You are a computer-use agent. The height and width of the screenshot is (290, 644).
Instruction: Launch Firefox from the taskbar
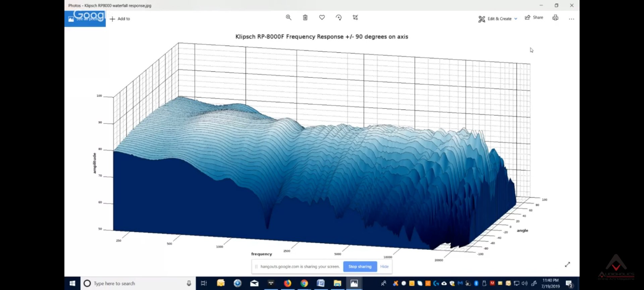tap(287, 283)
